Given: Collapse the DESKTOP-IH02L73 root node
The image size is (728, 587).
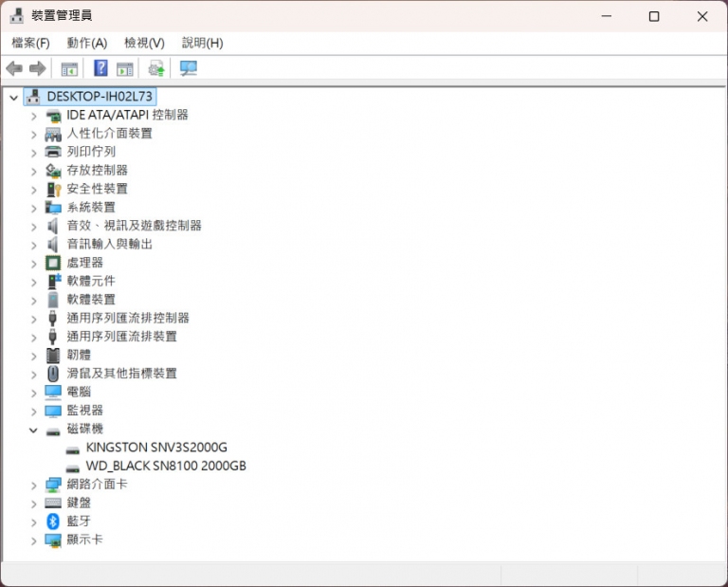Looking at the screenshot, I should click(14, 98).
